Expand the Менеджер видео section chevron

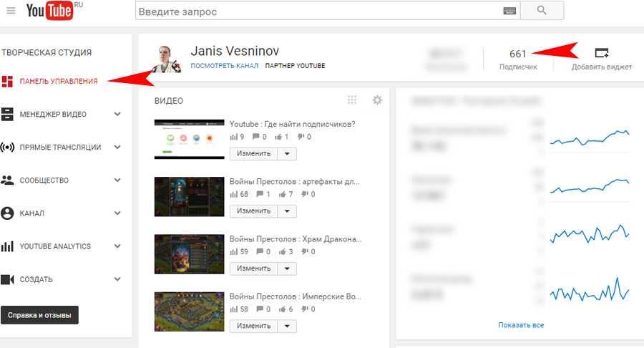[117, 115]
